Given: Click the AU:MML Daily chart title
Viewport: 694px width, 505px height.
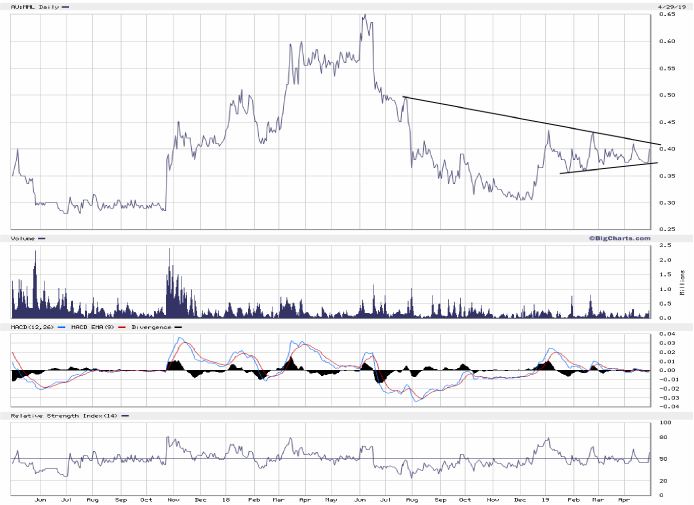Looking at the screenshot, I should [x=33, y=7].
